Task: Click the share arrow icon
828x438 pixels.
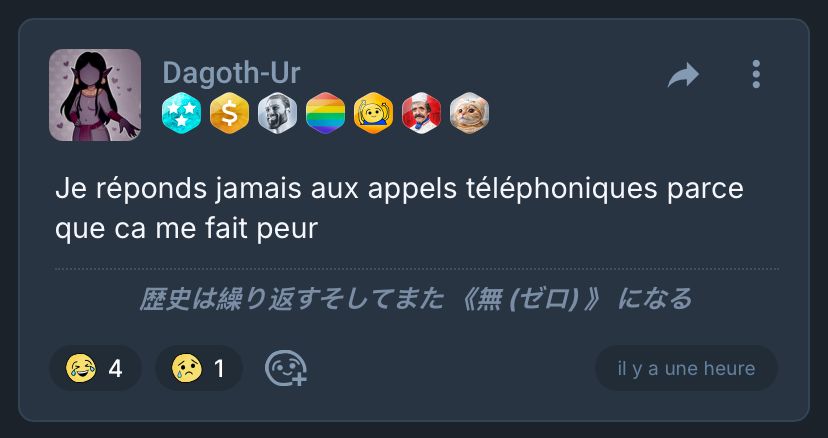Action: 683,74
